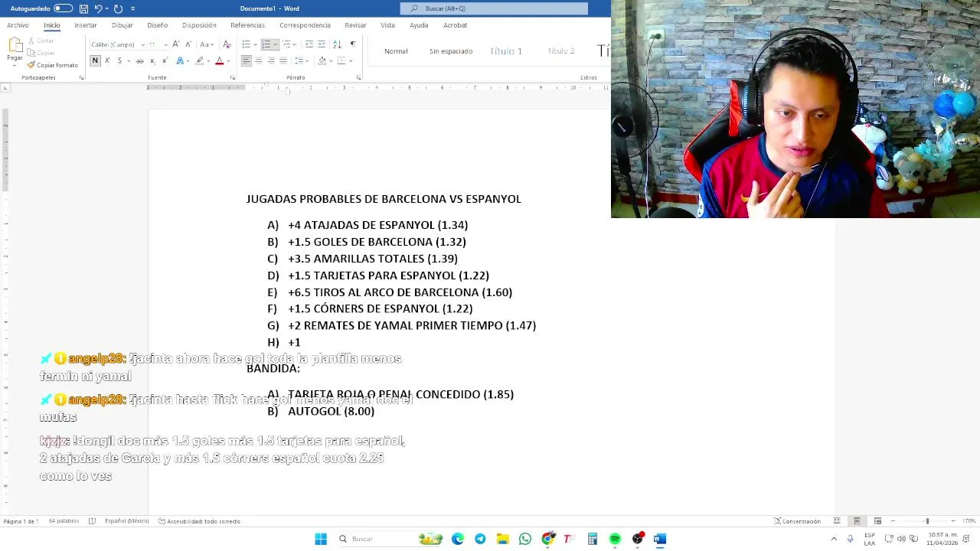Click the Buscar (Alt+Q) search box
The height and width of the screenshot is (551, 980).
click(494, 8)
